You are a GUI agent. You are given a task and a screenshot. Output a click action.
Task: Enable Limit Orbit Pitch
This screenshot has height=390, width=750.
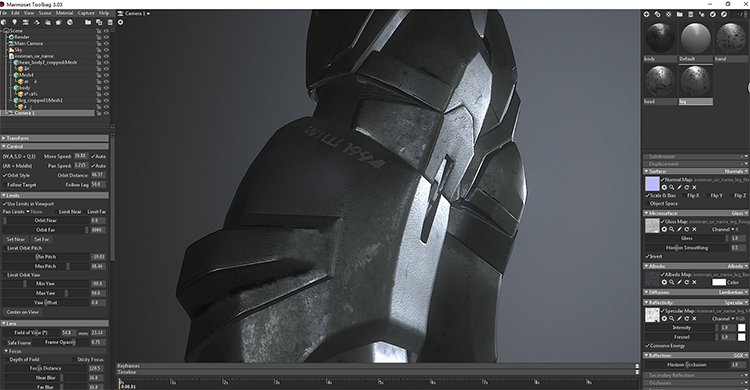tap(5, 248)
